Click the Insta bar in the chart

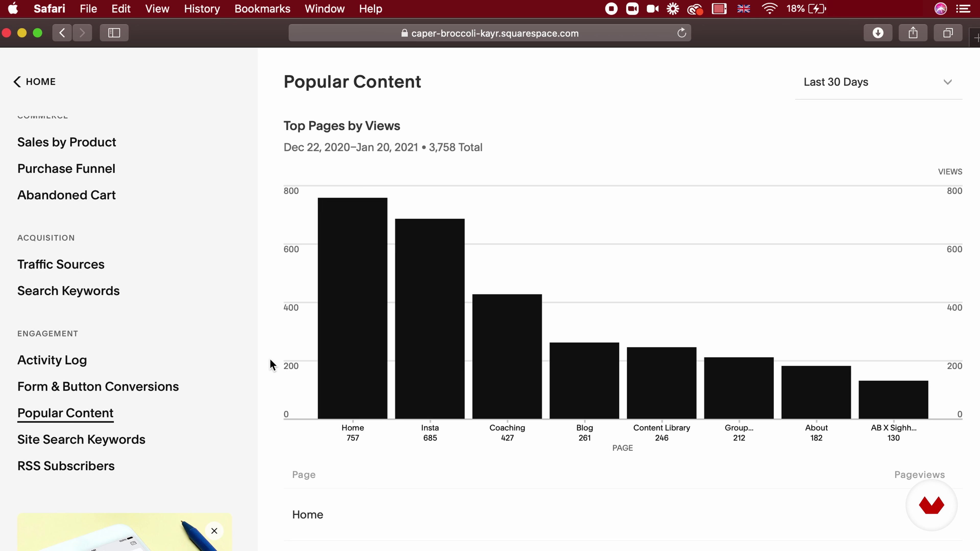[x=430, y=319]
